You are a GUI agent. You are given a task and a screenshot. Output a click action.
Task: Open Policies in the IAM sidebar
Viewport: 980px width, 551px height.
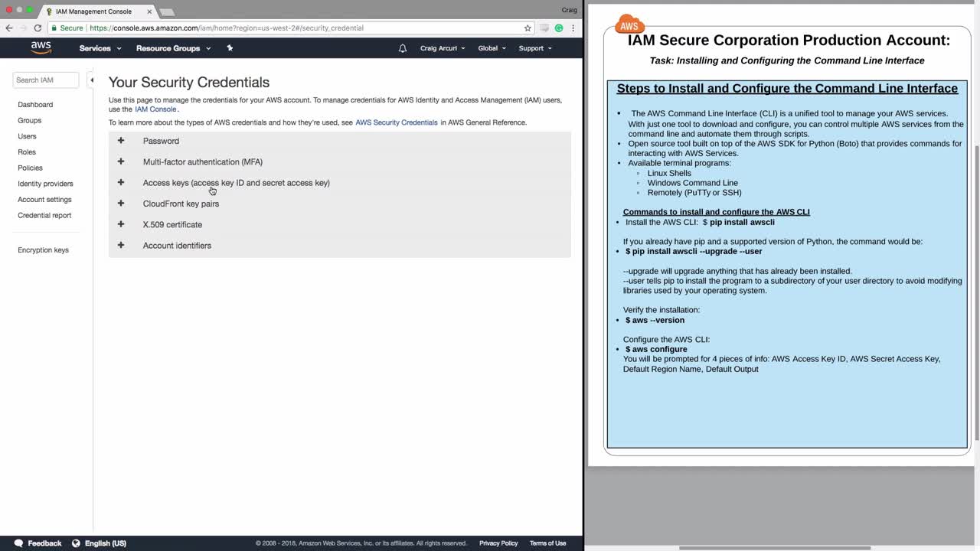[30, 168]
